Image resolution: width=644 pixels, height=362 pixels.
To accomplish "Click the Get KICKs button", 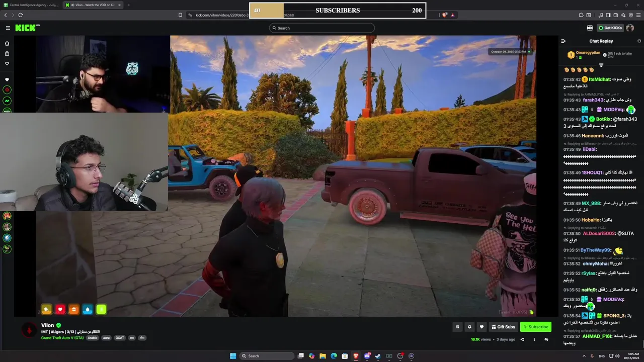I will [610, 28].
